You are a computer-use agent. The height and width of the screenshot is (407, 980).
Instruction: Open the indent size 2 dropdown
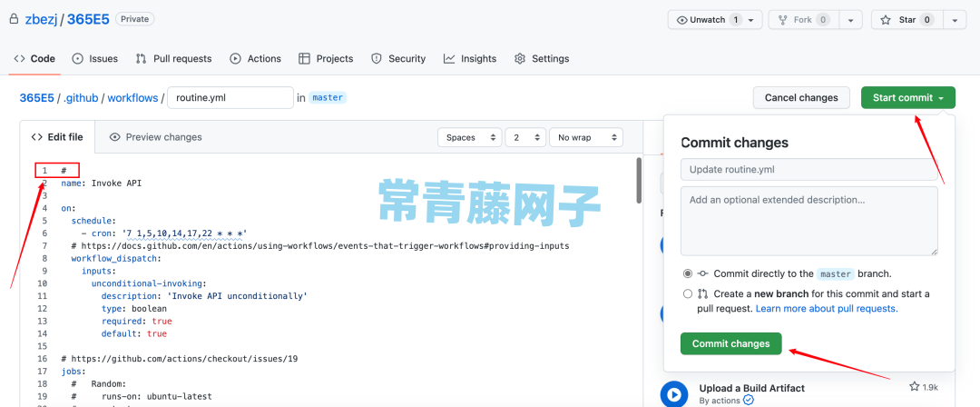pos(525,138)
